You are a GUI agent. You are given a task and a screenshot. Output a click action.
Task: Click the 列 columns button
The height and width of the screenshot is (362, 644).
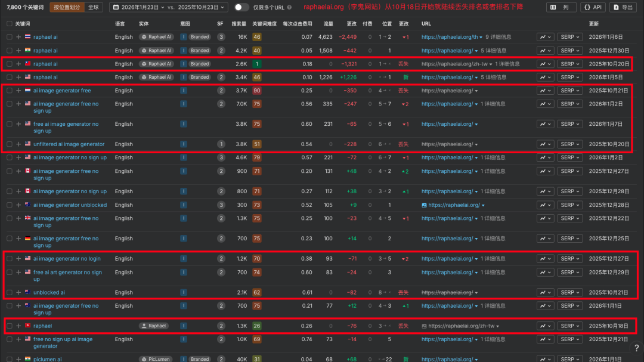[x=561, y=7]
